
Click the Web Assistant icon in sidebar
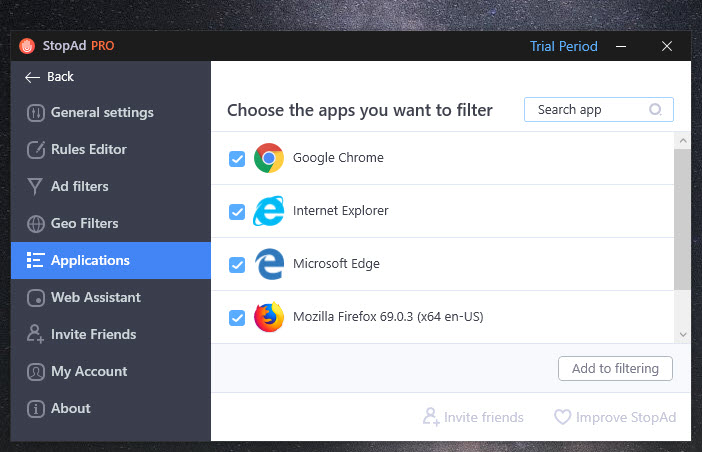pos(36,298)
